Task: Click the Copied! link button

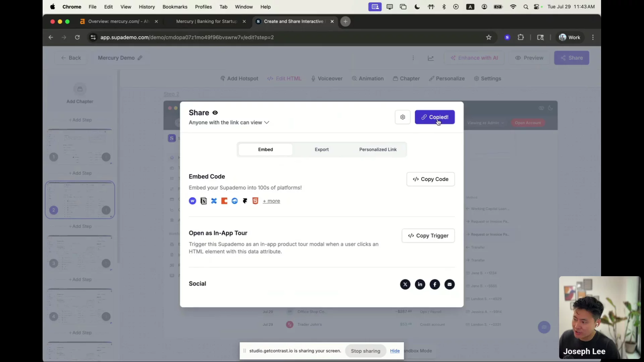Action: [x=435, y=117]
